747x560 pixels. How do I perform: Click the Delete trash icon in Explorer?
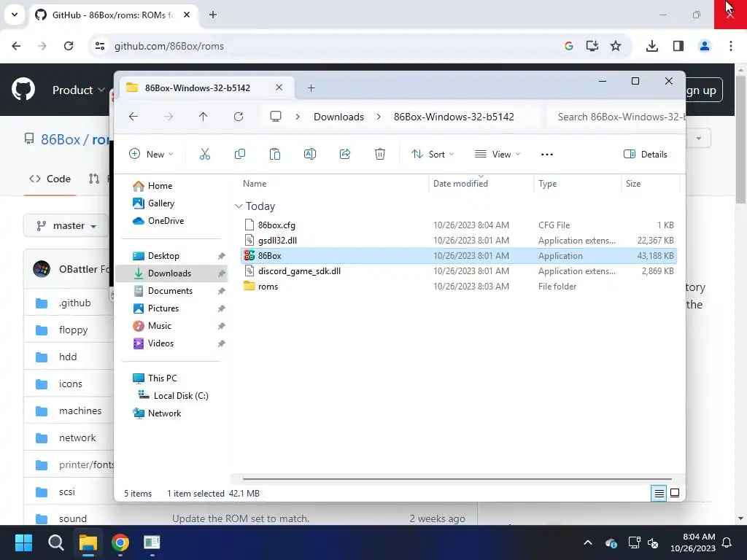point(379,155)
